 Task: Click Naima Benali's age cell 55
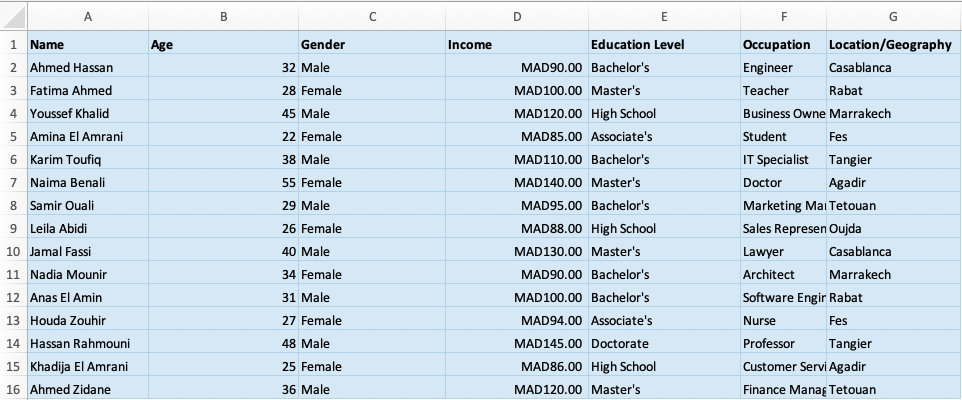[223, 182]
